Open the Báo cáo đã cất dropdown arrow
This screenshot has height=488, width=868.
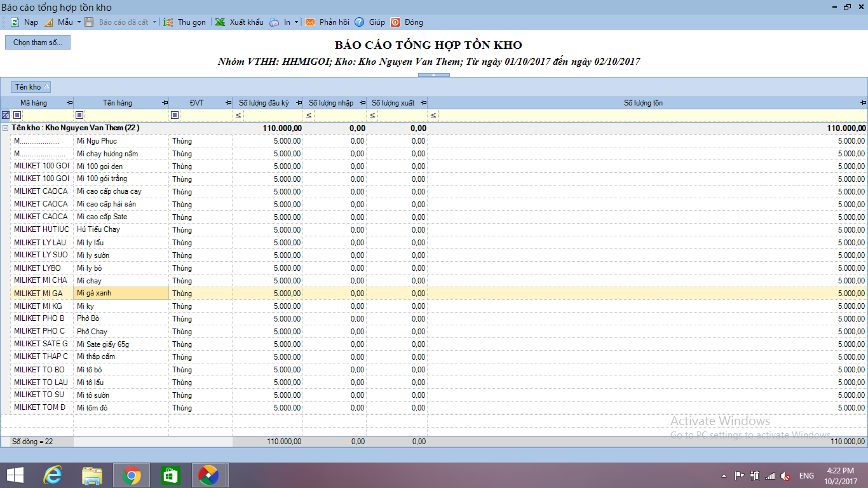154,22
